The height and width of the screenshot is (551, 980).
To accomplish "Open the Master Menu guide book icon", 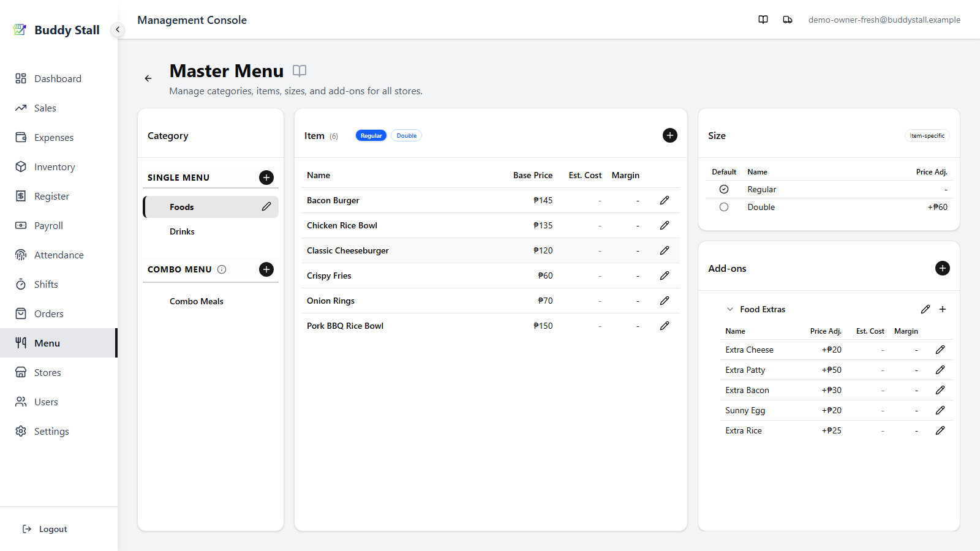I will (x=300, y=70).
